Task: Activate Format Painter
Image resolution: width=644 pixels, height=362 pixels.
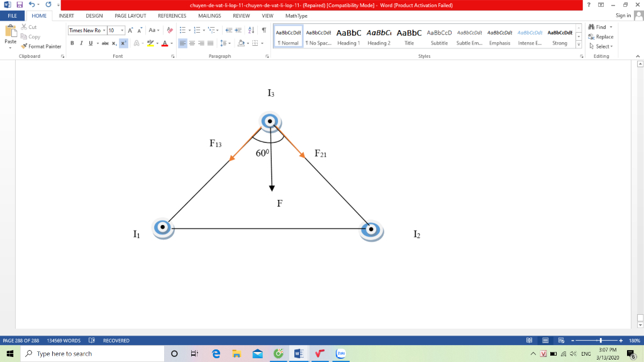Action: (41, 47)
